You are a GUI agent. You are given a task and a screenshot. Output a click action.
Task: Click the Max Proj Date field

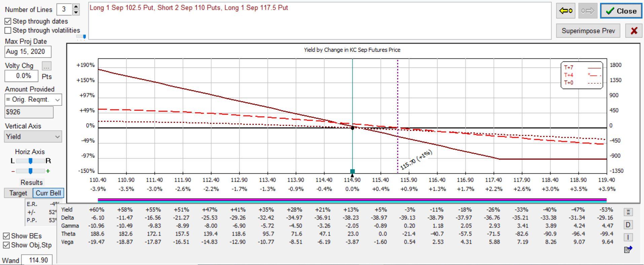coord(28,52)
